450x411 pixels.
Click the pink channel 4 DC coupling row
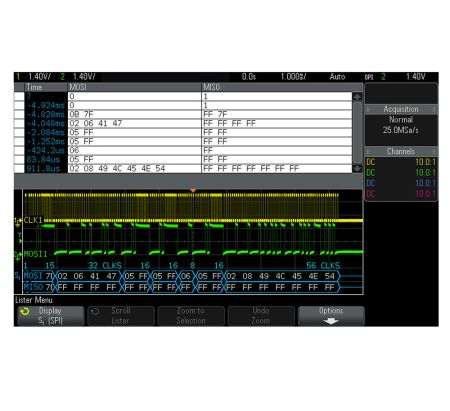(x=401, y=193)
